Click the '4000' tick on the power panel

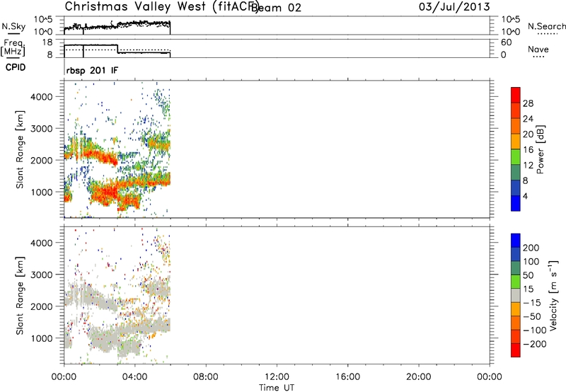click(x=42, y=97)
